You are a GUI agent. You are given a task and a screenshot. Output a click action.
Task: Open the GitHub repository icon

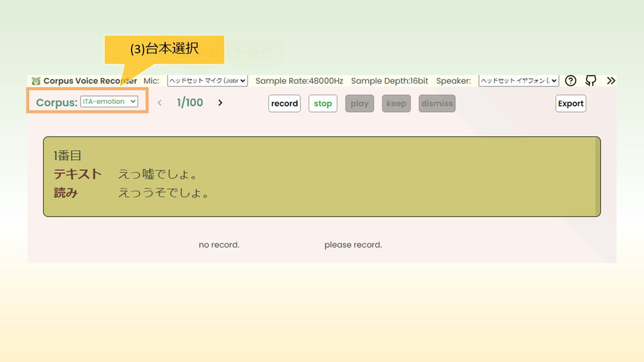[590, 80]
